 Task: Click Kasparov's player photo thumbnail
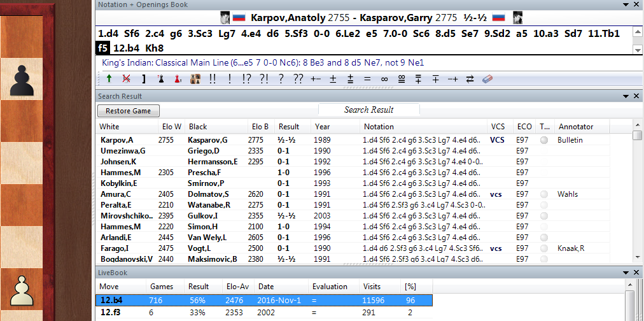[517, 18]
